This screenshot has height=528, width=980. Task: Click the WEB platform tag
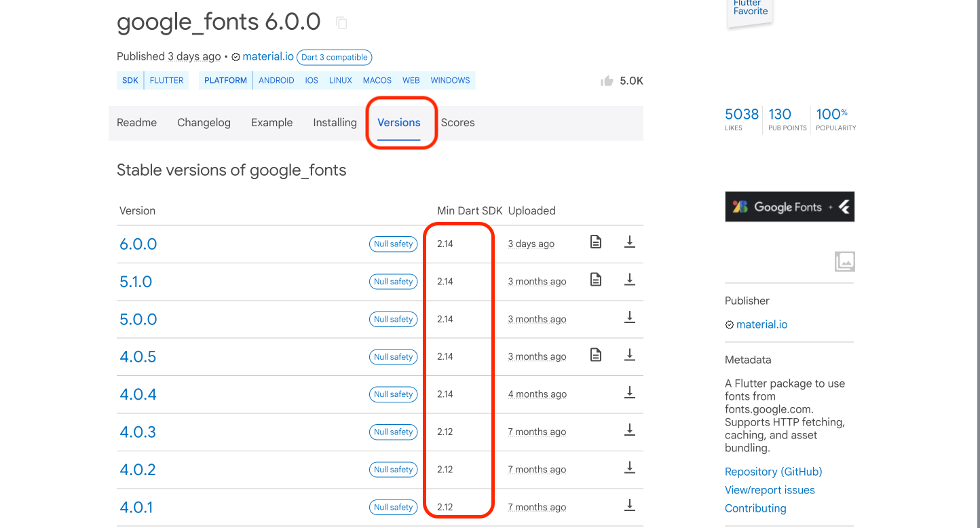click(x=411, y=81)
